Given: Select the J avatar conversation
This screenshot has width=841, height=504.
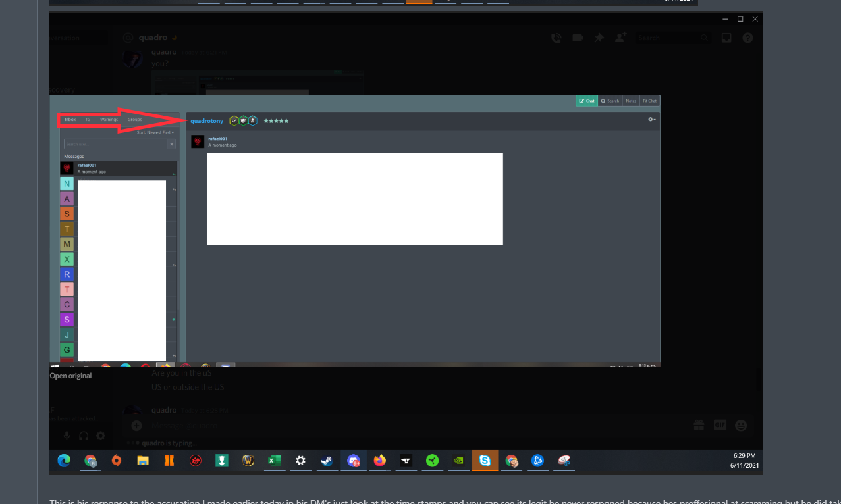Looking at the screenshot, I should point(67,335).
